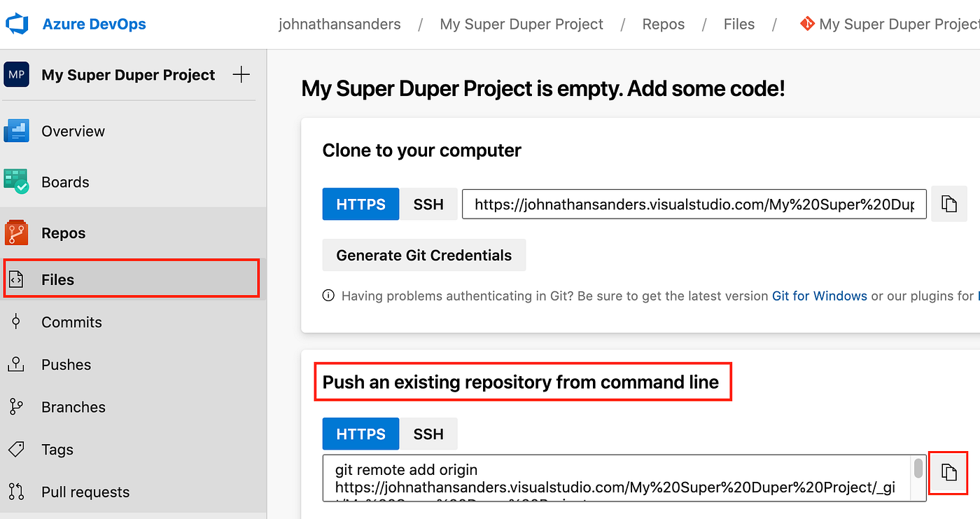Open the Azure DevOps home link

[94, 24]
